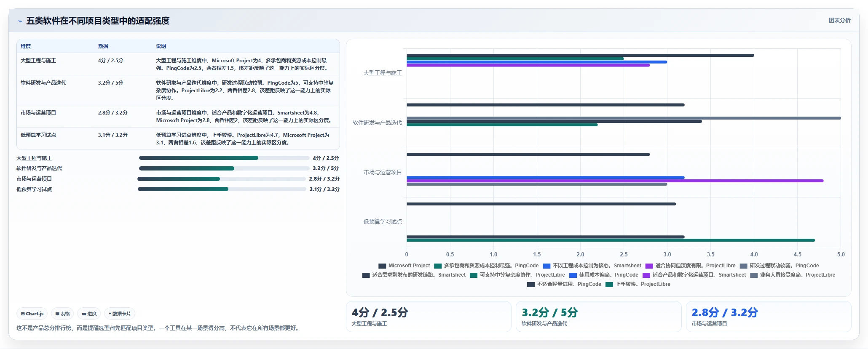Click the footnote starting 这不是产品总分排行榜
Image resolution: width=868 pixels, height=349 pixels.
tap(159, 328)
